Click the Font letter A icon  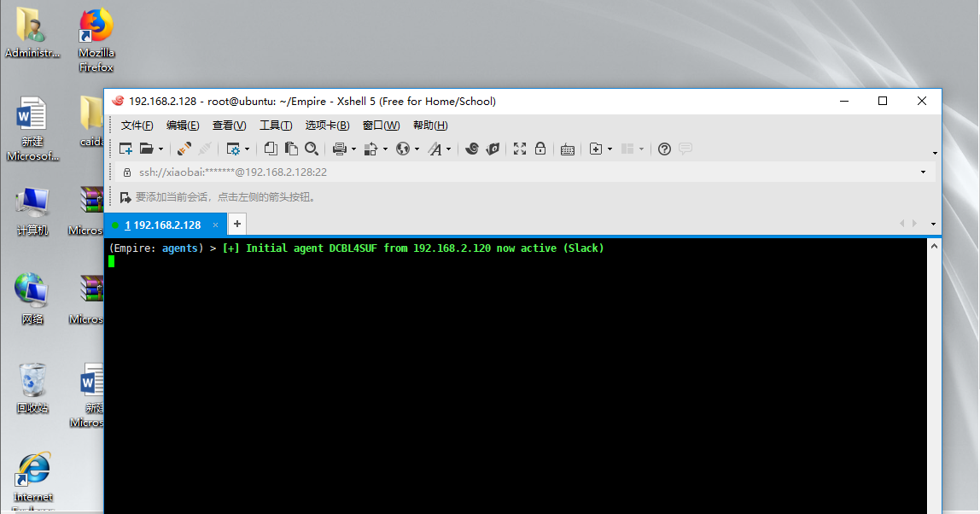point(435,149)
